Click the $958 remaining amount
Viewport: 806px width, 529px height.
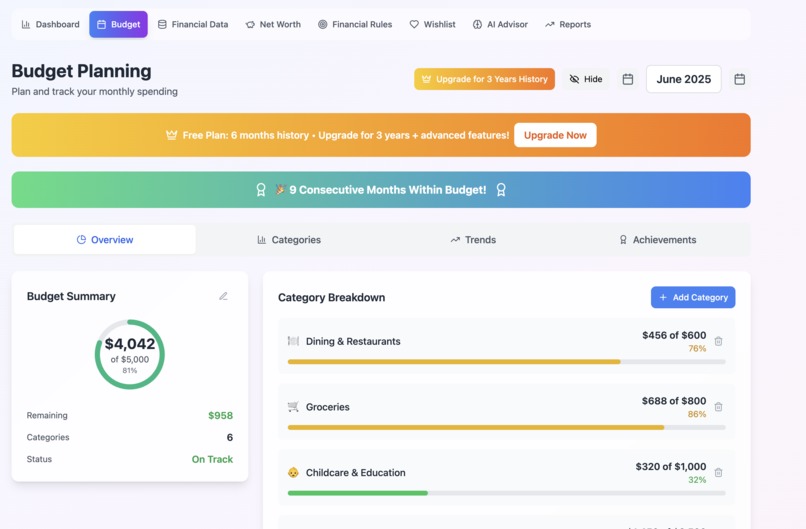tap(221, 415)
